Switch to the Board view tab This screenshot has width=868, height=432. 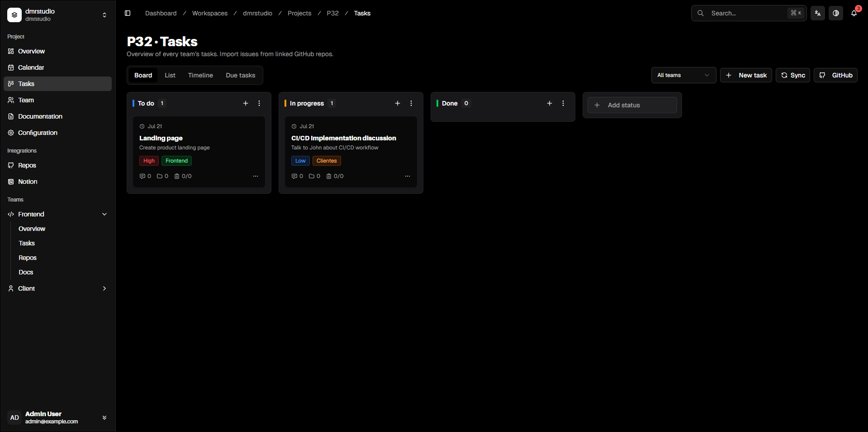(x=143, y=75)
